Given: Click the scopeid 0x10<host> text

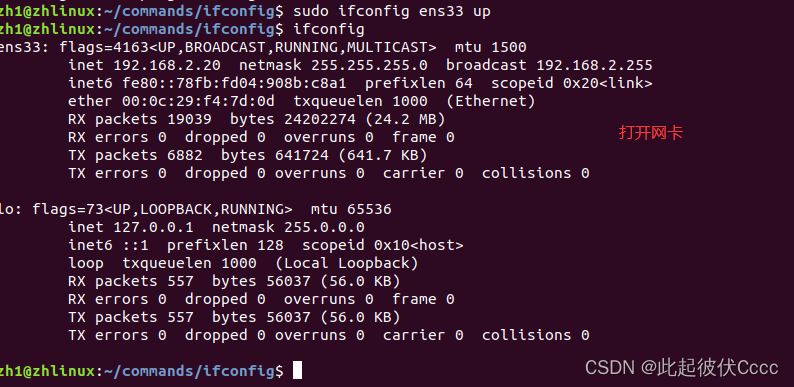Looking at the screenshot, I should coord(382,246).
